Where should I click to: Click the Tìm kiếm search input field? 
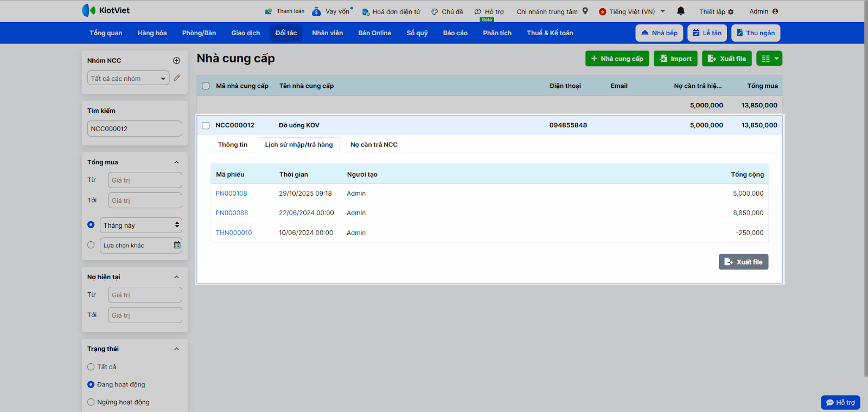click(x=135, y=128)
